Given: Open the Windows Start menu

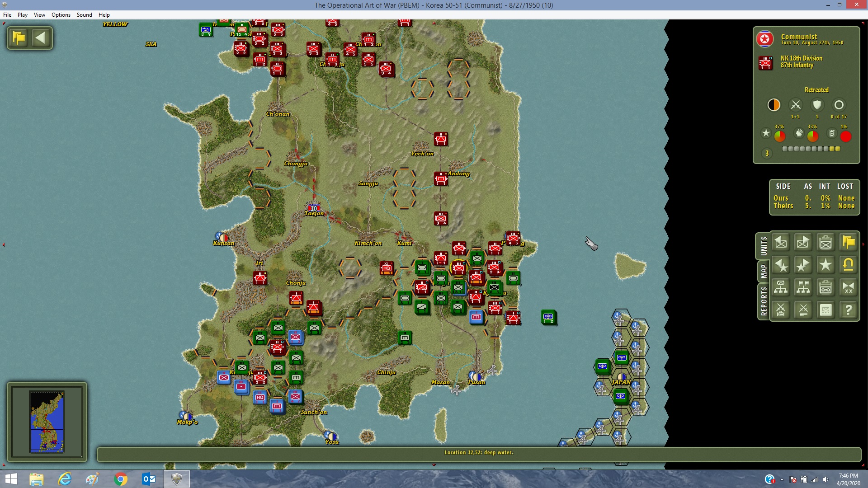Looking at the screenshot, I should click(11, 479).
